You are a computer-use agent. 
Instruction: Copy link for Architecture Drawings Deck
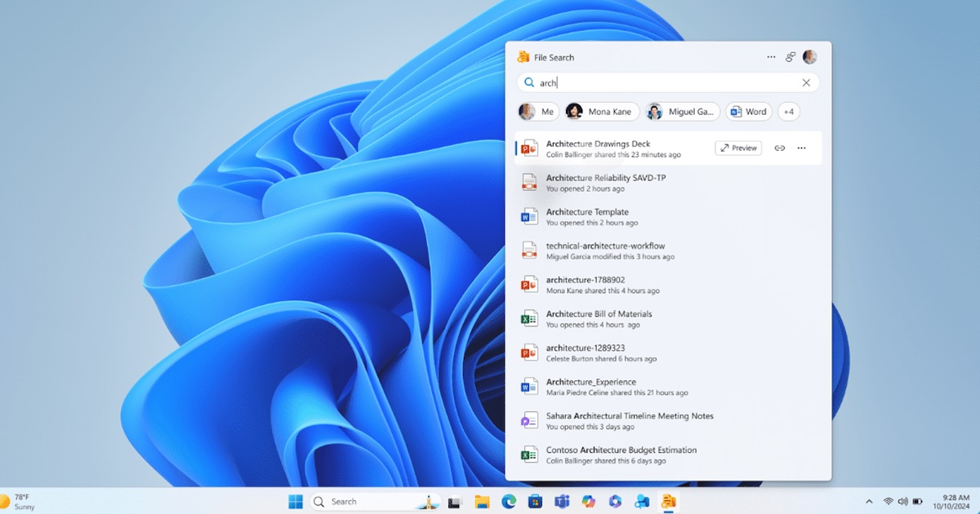[x=780, y=148]
